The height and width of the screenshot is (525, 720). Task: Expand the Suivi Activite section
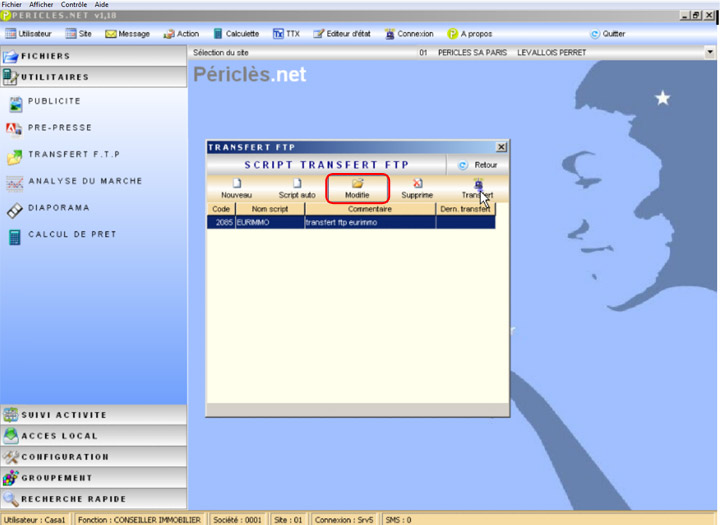[x=93, y=415]
